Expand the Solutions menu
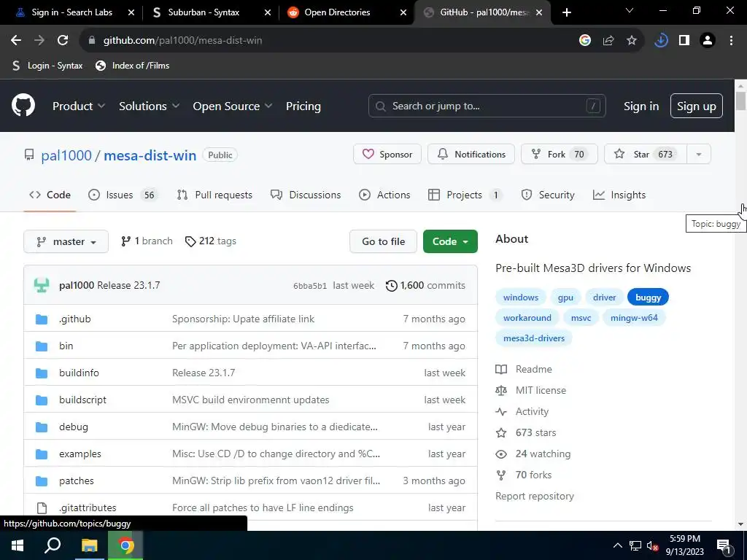 pyautogui.click(x=149, y=106)
